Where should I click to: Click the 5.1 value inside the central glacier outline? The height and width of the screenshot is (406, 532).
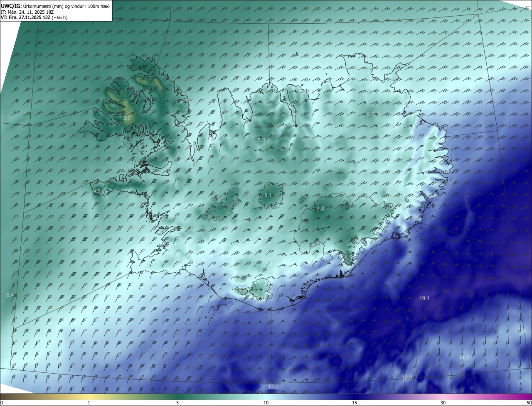[268, 195]
